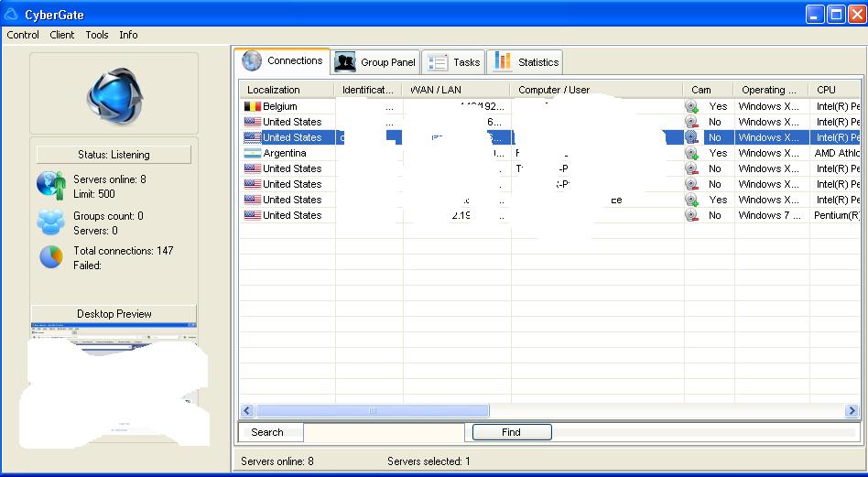Click the "Windows 7 ..." operating system cell
The image size is (868, 477).
pyautogui.click(x=769, y=215)
